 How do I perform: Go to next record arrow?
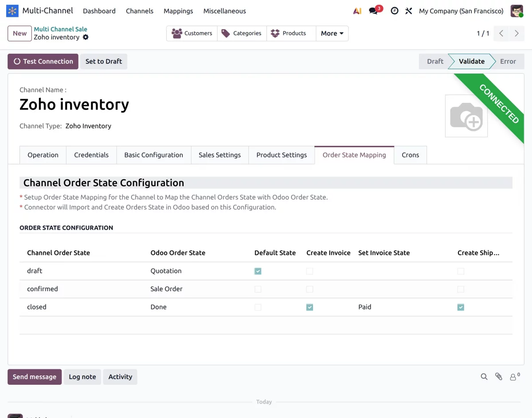[x=516, y=33]
